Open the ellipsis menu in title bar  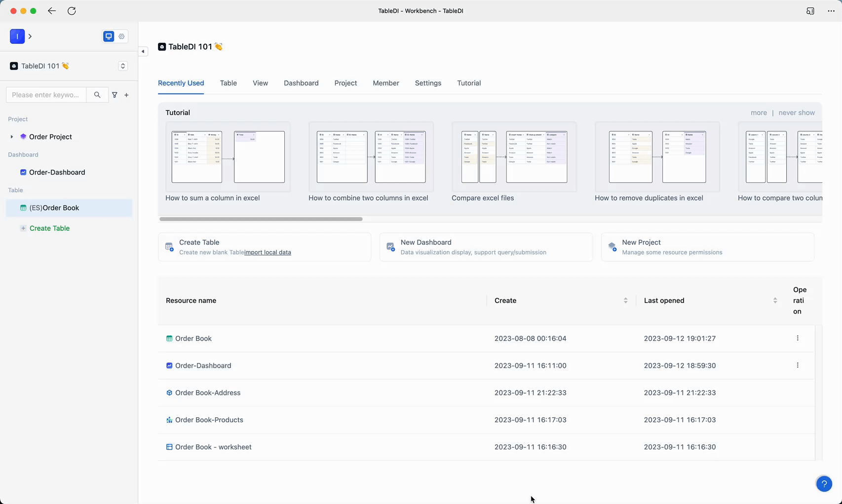831,11
